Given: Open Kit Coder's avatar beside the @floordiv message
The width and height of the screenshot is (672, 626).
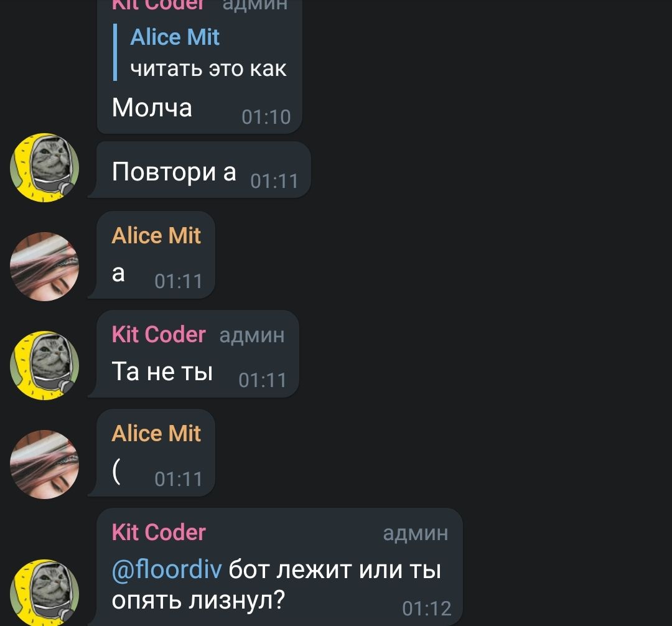Looking at the screenshot, I should 45,594.
